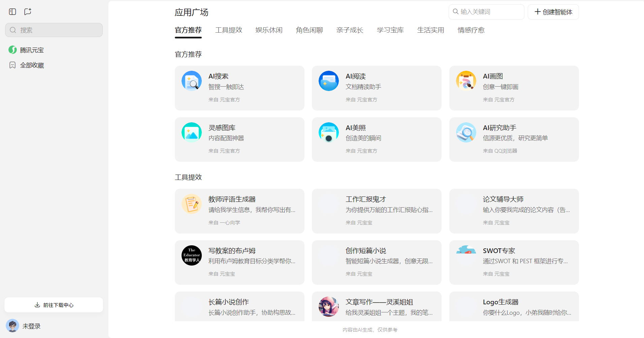The height and width of the screenshot is (338, 644).
Task: Open 全部收藏 via the bookmark icon
Action: [12, 65]
